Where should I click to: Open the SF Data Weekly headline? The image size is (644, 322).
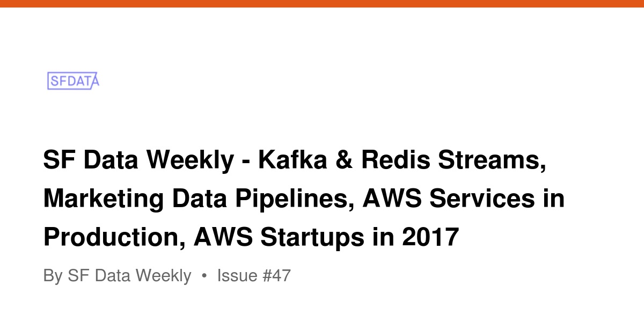pyautogui.click(x=304, y=199)
